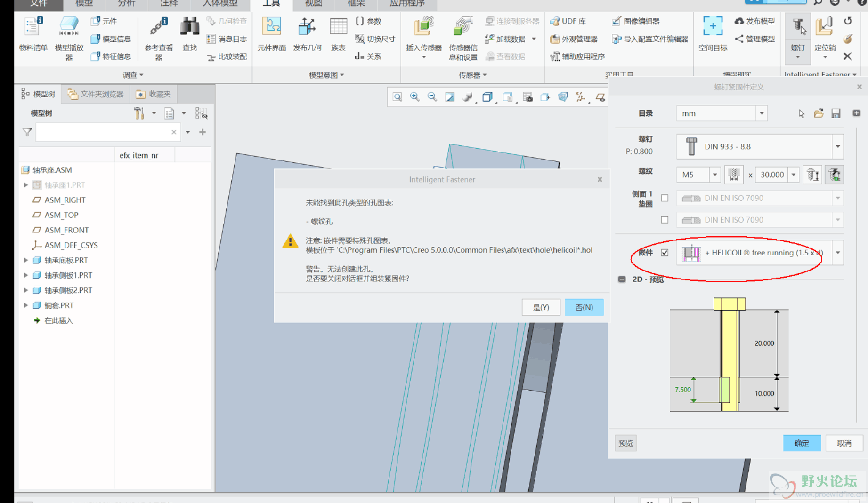The height and width of the screenshot is (503, 868).
Task: Click the Preview (预览) button
Action: 625,443
